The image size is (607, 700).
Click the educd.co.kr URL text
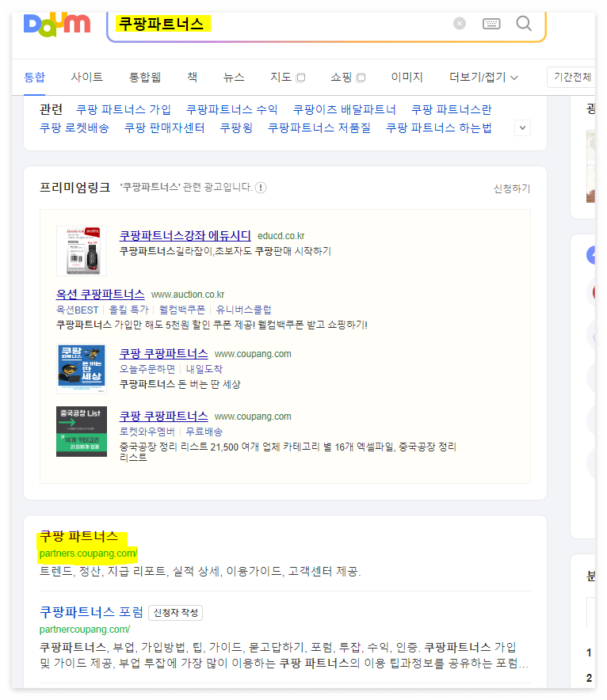281,236
